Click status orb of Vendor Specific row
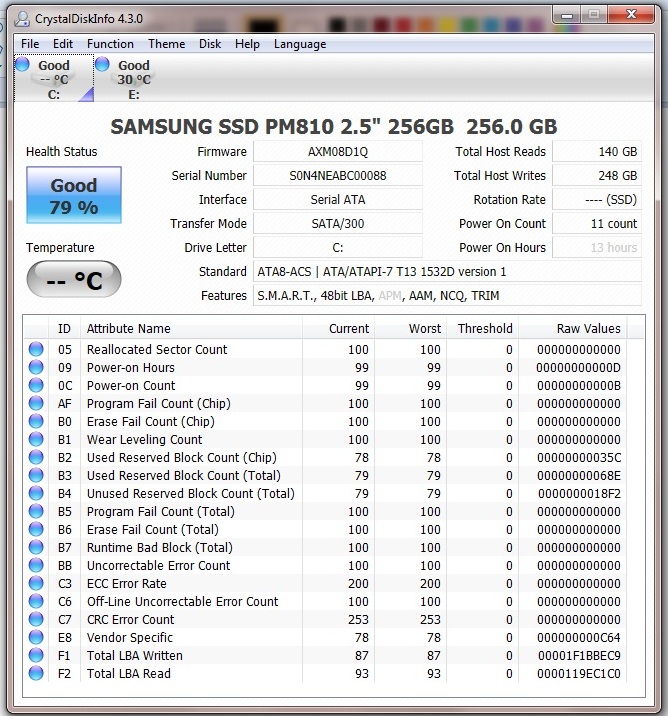The height and width of the screenshot is (716, 668). click(36, 637)
